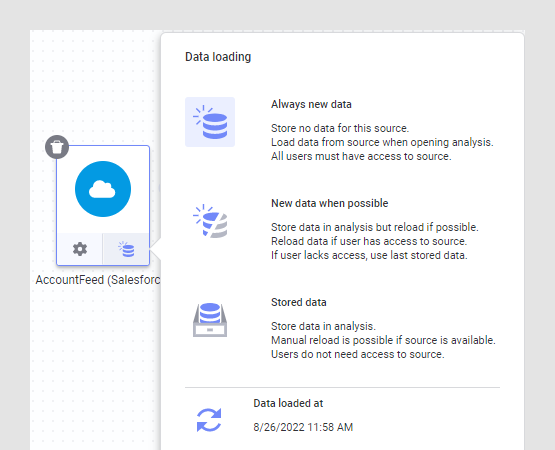Choose the Always new data option title
555x450 pixels.
tap(311, 104)
